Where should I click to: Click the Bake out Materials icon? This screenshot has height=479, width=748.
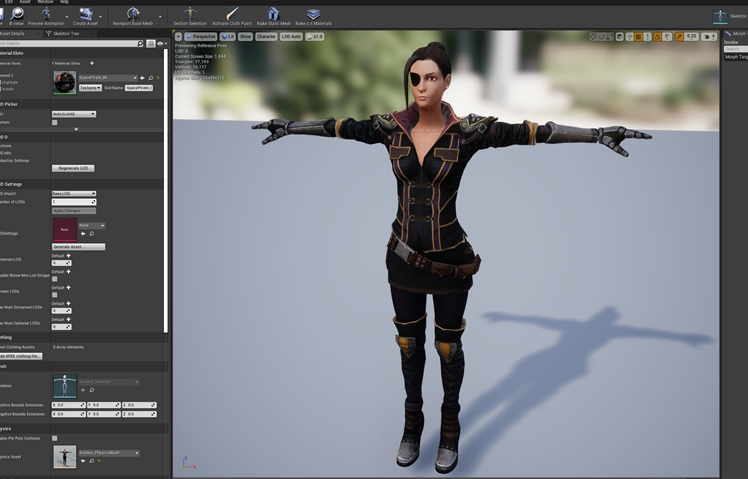(313, 15)
